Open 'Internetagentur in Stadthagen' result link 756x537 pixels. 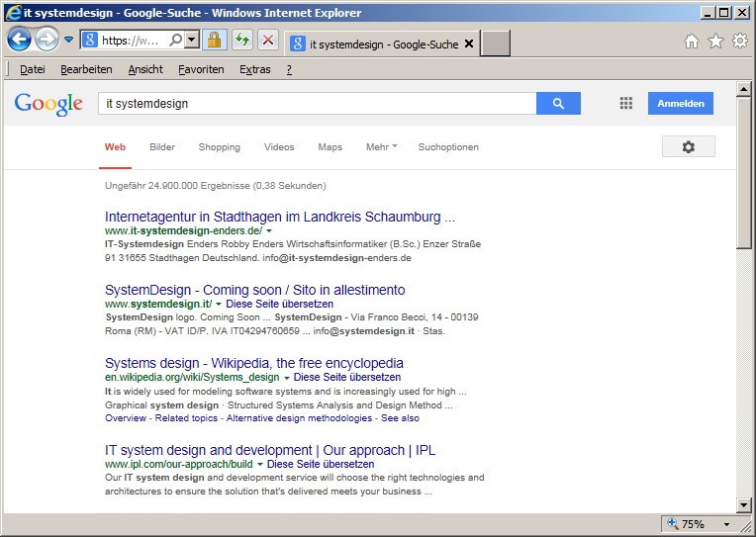coord(280,217)
